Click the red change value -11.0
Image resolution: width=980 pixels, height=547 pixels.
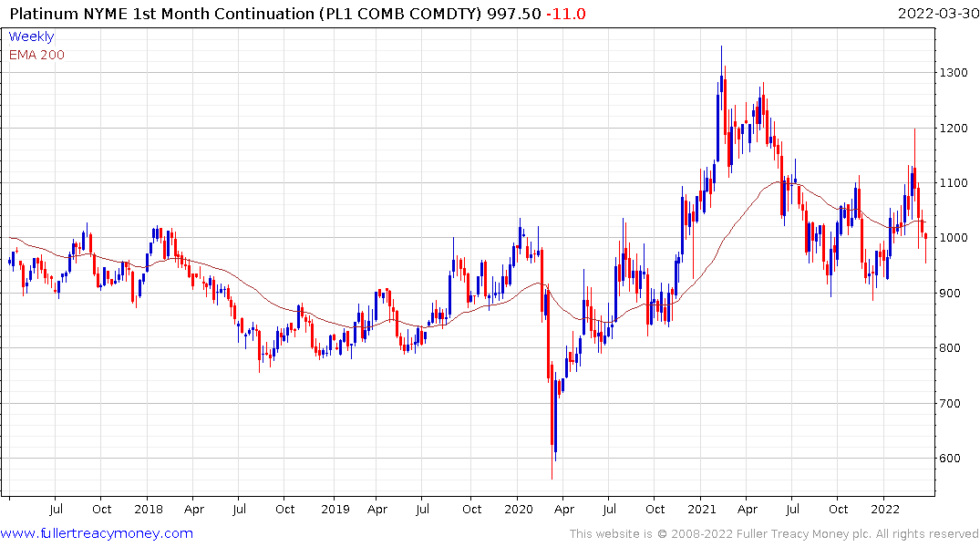[x=565, y=14]
